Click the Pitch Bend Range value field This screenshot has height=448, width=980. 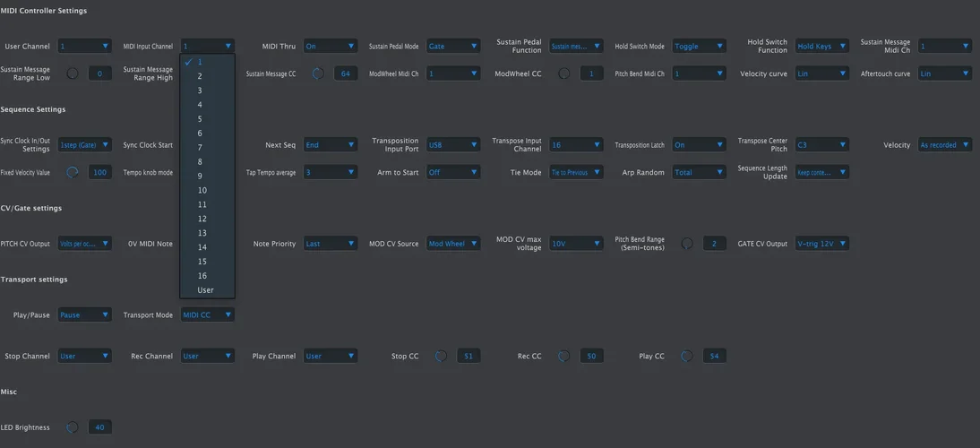(714, 244)
